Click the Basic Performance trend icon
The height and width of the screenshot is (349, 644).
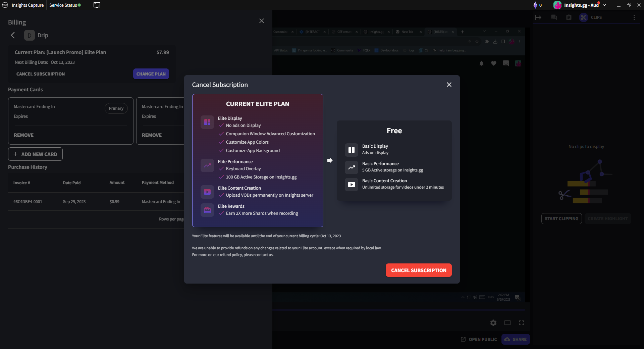(352, 167)
